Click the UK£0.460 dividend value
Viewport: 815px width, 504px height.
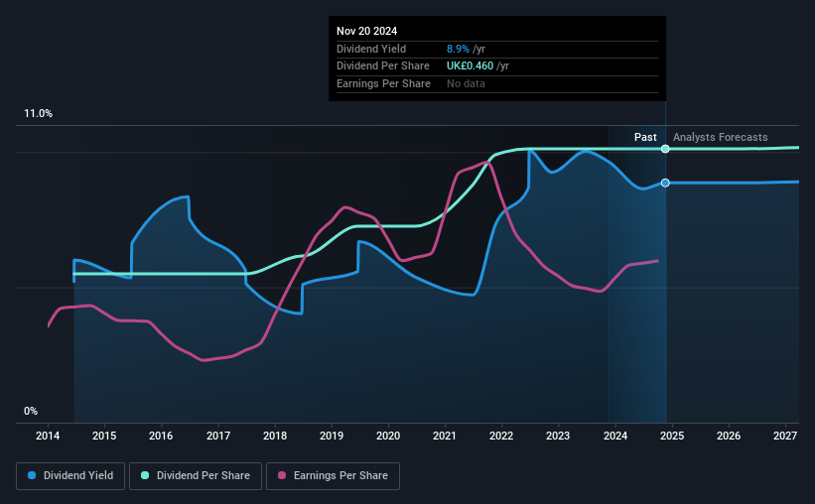pyautogui.click(x=470, y=66)
